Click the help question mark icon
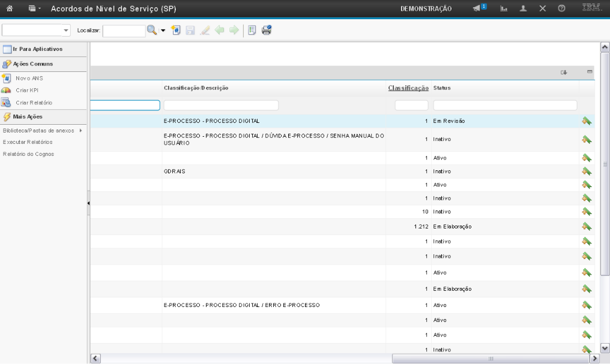The width and height of the screenshot is (610, 364). pyautogui.click(x=560, y=9)
